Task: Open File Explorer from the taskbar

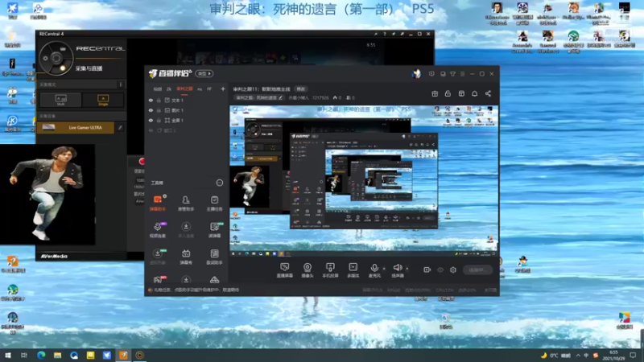Action: click(57, 355)
